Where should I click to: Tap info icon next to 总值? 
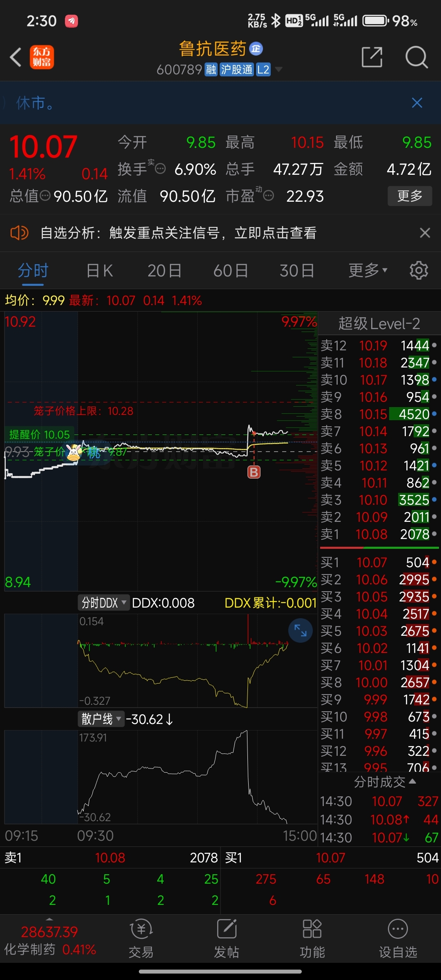tap(45, 196)
